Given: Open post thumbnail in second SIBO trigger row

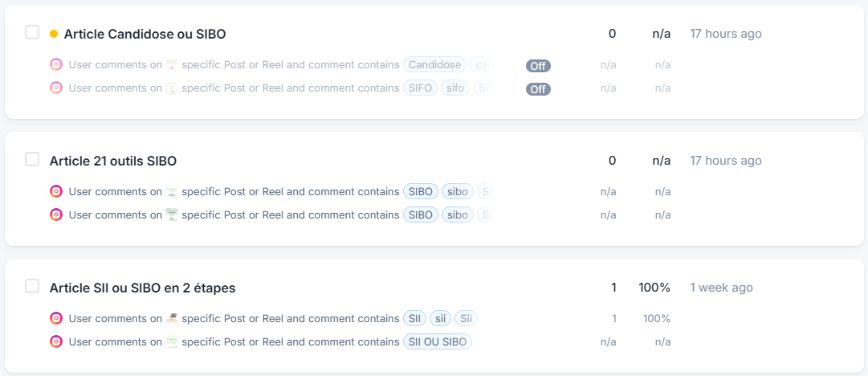Looking at the screenshot, I should click(172, 215).
